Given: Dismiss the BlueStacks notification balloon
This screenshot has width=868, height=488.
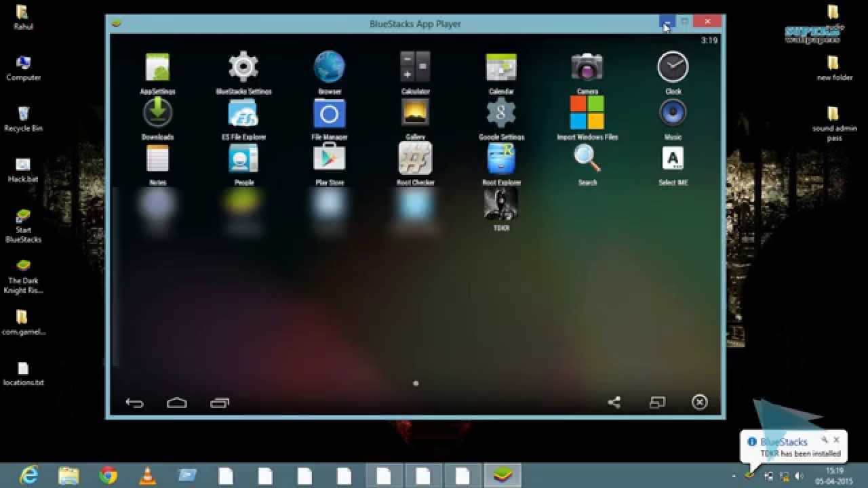Looking at the screenshot, I should [836, 440].
